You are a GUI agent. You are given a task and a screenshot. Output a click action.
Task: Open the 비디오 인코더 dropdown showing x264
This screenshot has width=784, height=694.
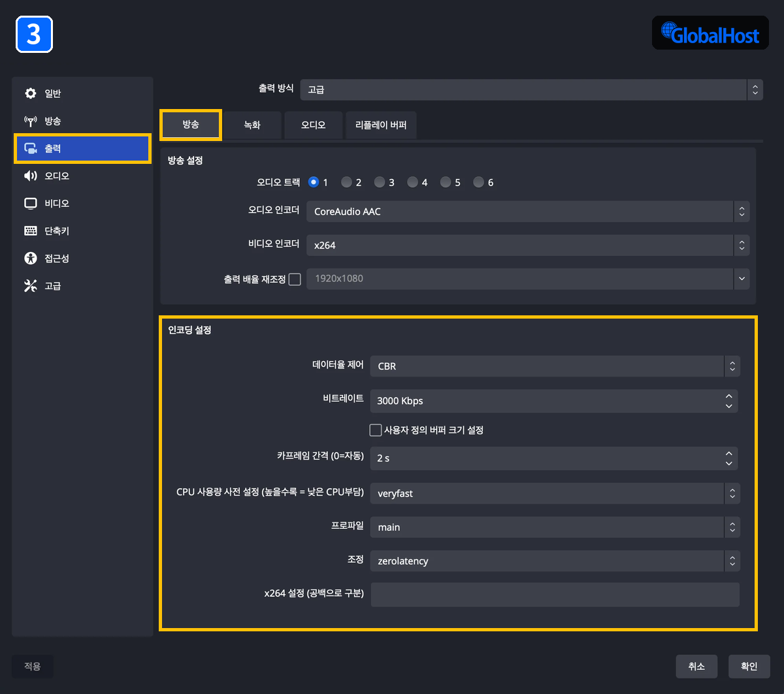528,245
